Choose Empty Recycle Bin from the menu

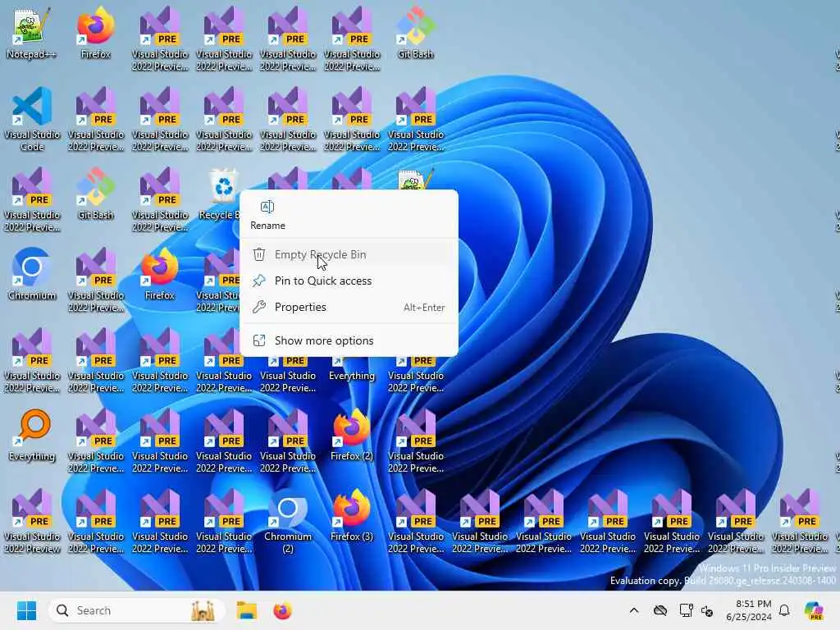349,254
